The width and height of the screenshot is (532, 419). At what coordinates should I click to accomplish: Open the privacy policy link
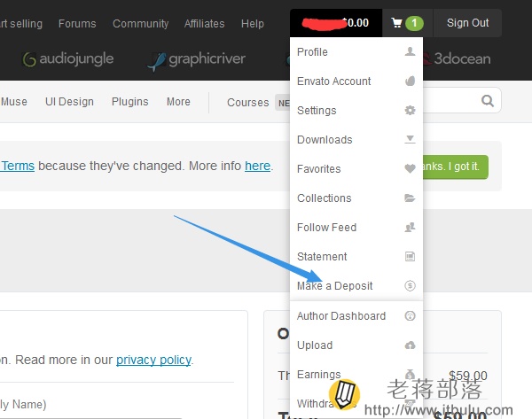click(x=153, y=360)
